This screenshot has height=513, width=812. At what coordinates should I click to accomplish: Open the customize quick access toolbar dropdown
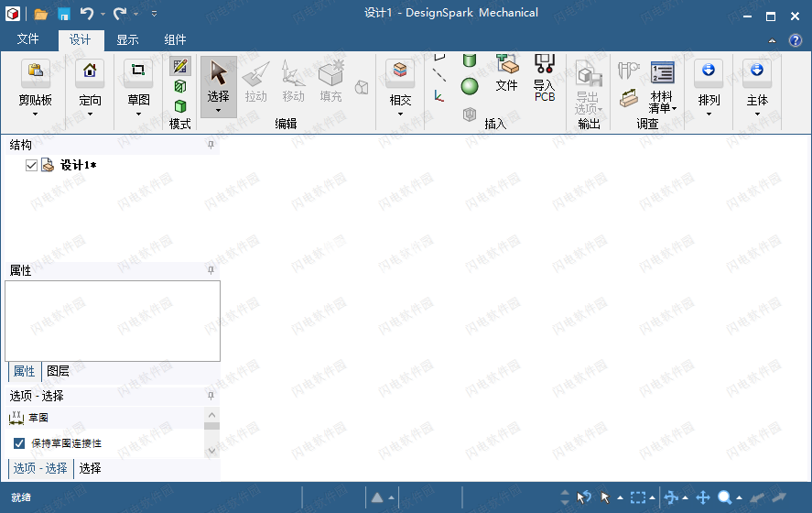click(x=154, y=14)
